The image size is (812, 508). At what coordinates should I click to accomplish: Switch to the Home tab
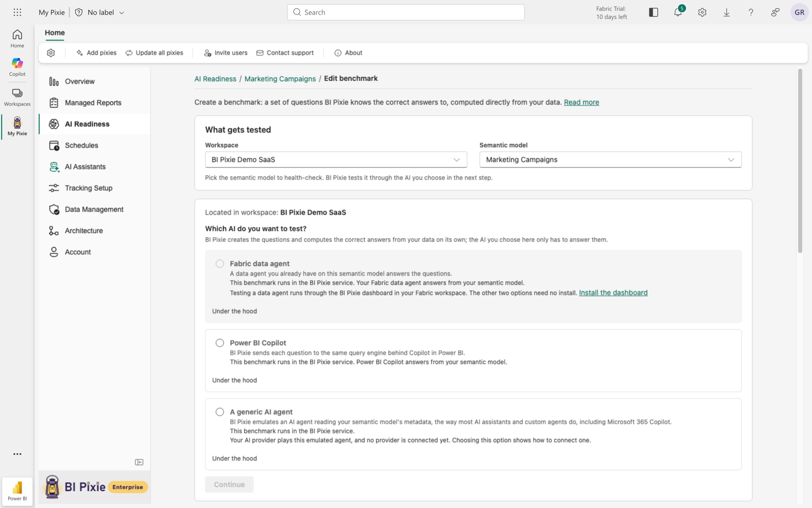click(55, 33)
